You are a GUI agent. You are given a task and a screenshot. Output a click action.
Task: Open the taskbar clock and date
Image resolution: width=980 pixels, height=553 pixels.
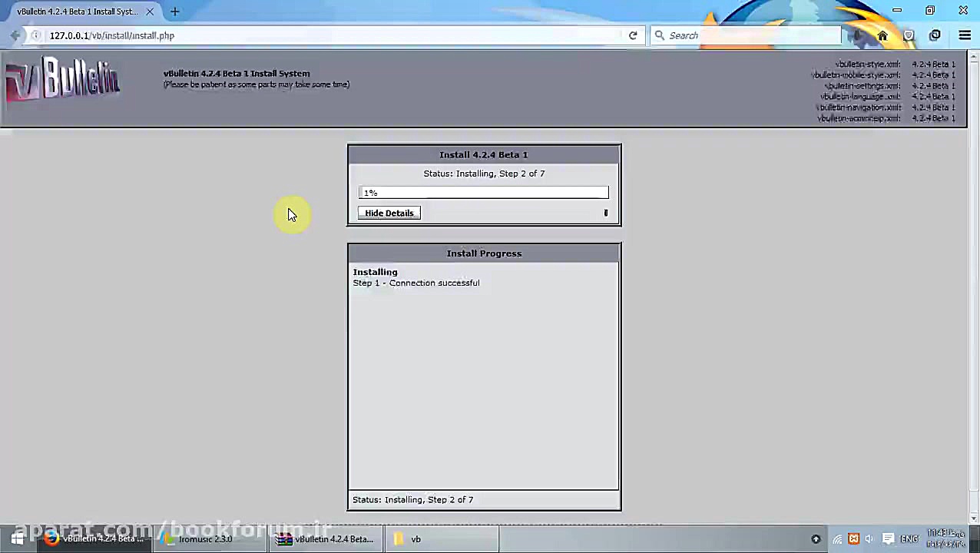coord(946,538)
